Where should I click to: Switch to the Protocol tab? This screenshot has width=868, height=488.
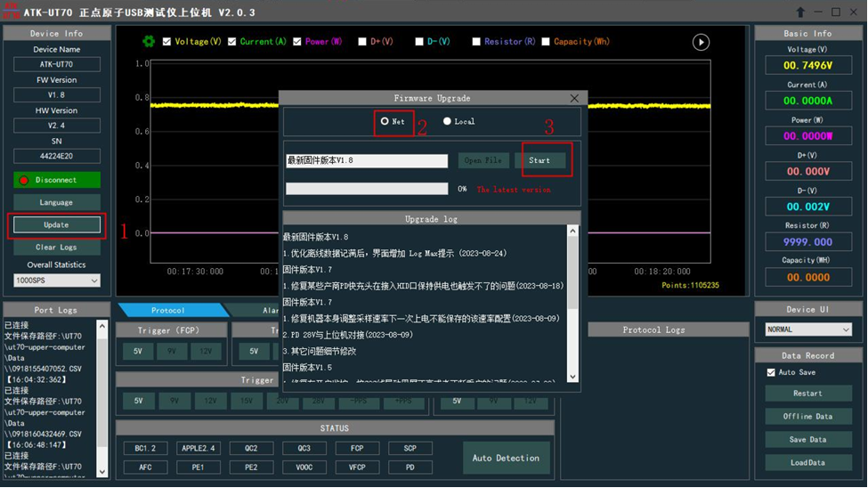tap(167, 310)
